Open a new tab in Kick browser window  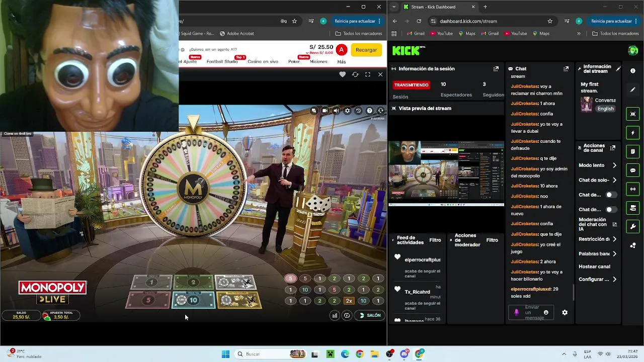[485, 7]
